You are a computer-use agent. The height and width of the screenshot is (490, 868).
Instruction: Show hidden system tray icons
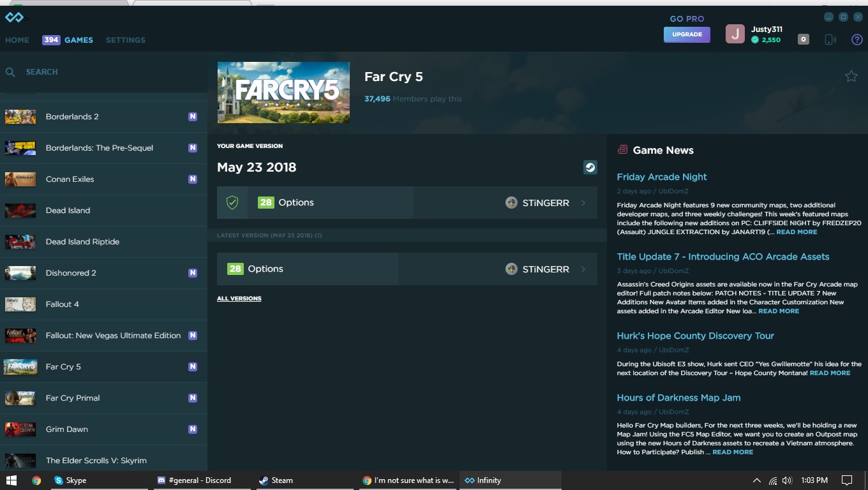(756, 480)
